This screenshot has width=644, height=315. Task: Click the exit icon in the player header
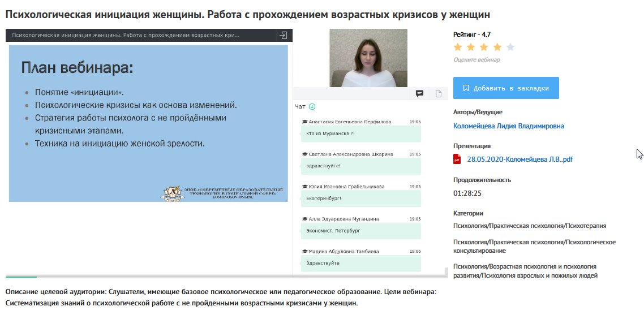(x=284, y=35)
